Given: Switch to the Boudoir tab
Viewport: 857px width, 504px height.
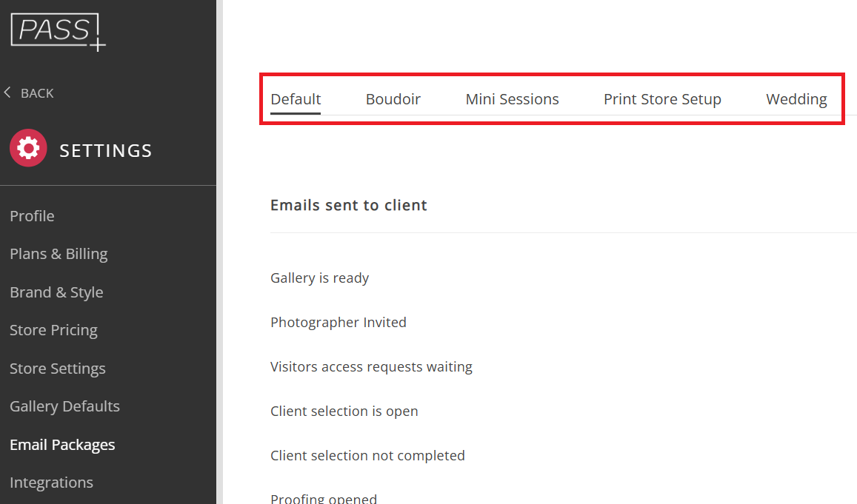Looking at the screenshot, I should (x=393, y=99).
